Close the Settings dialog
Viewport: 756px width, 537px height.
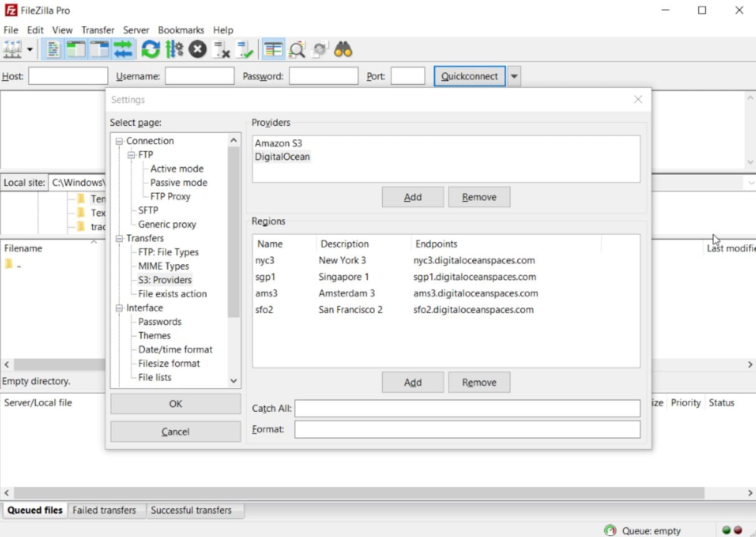(x=638, y=100)
